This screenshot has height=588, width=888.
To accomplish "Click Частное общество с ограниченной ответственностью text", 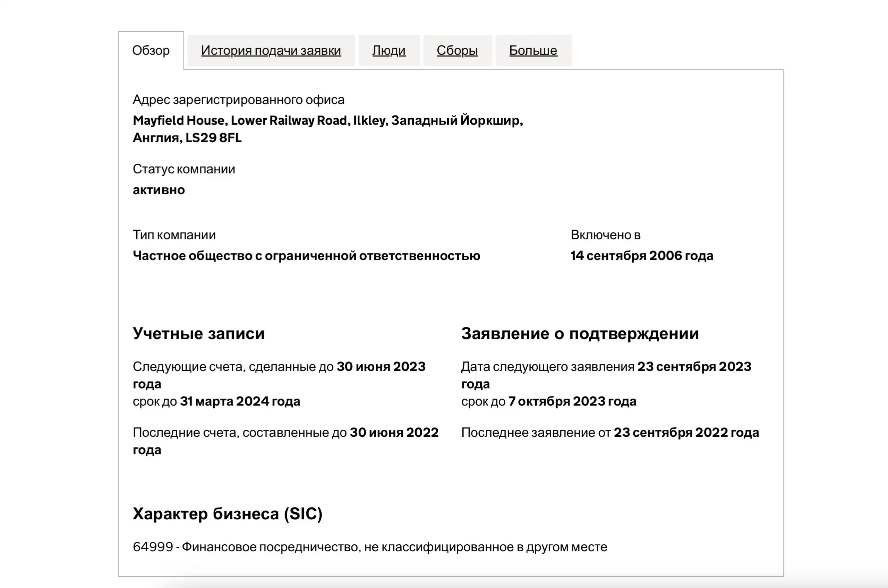I will tap(306, 256).
